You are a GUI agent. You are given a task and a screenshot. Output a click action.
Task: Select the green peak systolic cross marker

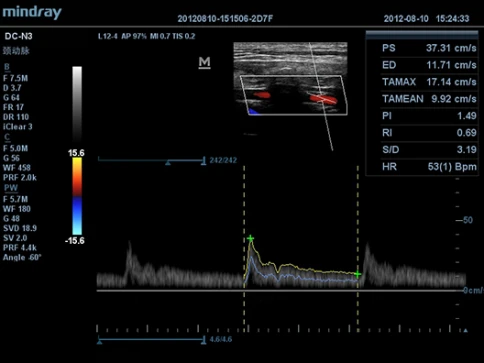point(250,238)
